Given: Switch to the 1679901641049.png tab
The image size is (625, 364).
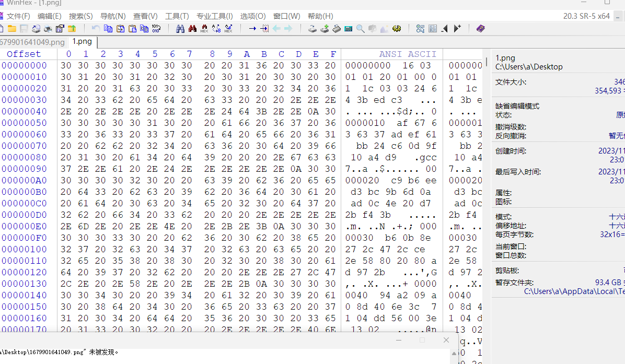Looking at the screenshot, I should point(32,42).
